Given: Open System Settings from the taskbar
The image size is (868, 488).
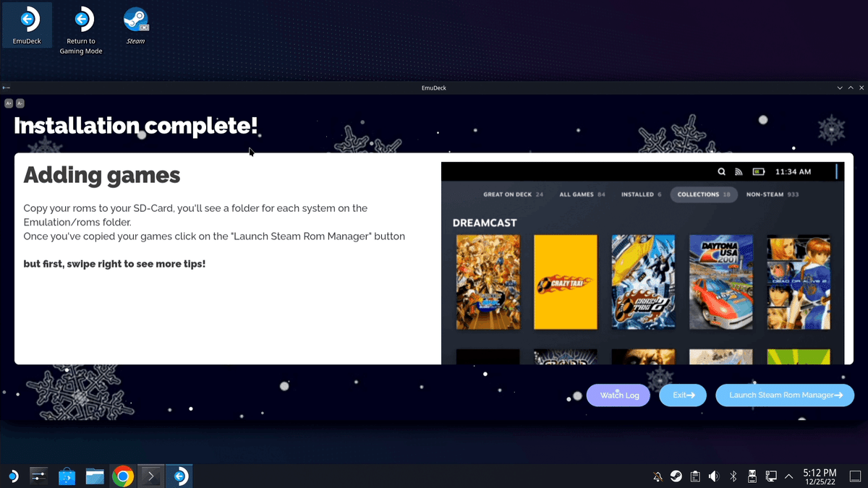Looking at the screenshot, I should coord(38,476).
